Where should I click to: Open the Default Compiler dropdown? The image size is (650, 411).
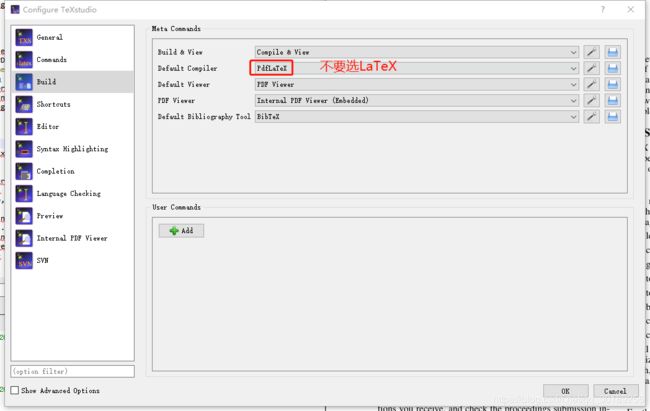click(417, 68)
